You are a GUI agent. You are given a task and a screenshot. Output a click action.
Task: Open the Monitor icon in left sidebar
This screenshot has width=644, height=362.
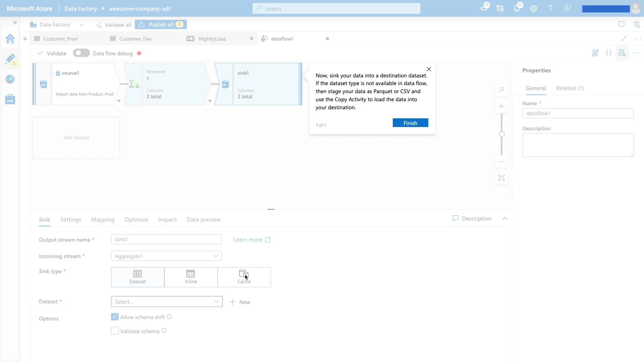(10, 79)
